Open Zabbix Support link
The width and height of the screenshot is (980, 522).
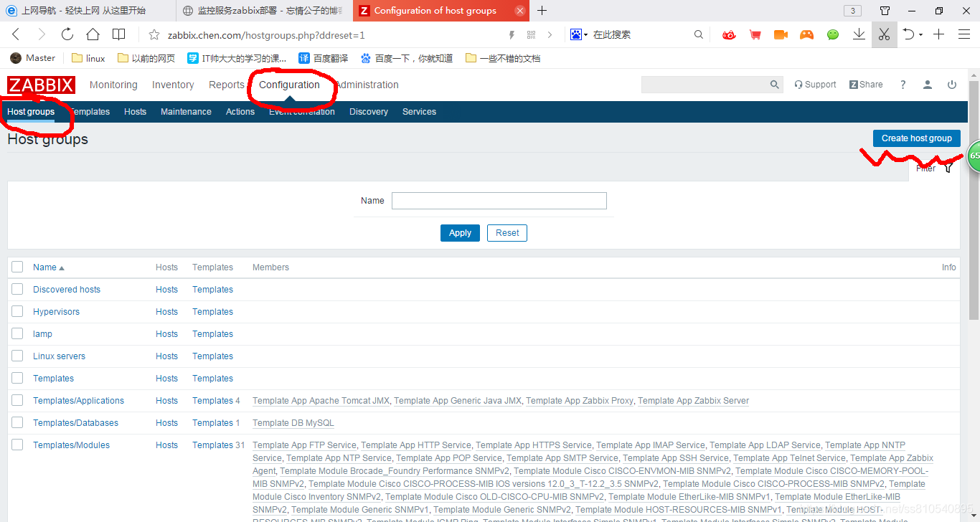click(815, 85)
